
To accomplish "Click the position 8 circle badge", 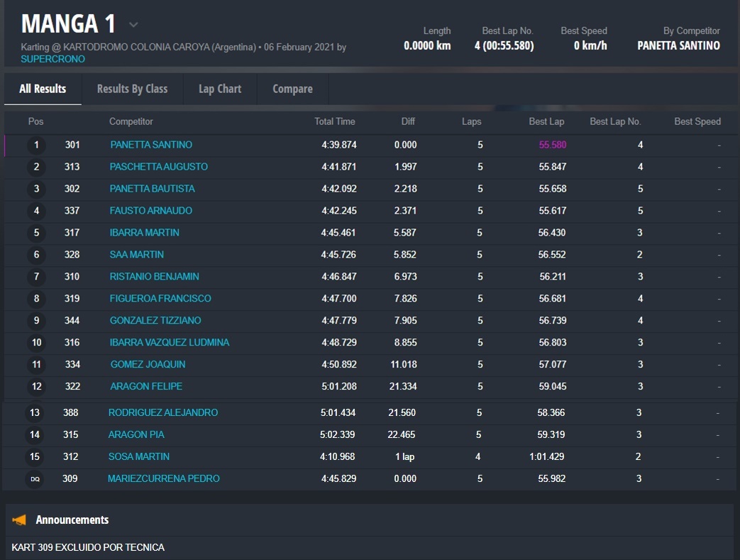I will coord(36,299).
